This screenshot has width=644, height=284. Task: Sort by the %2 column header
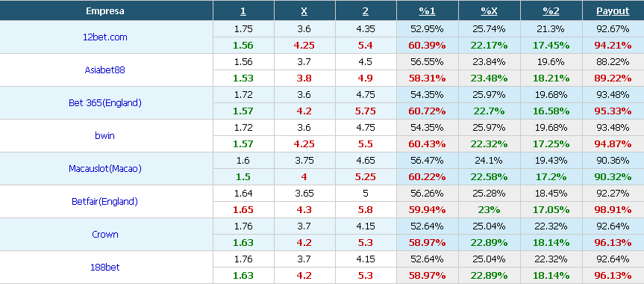click(551, 11)
